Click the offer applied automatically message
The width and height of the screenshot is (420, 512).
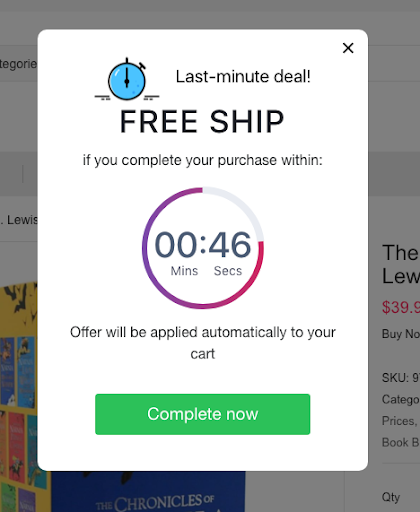(x=203, y=343)
